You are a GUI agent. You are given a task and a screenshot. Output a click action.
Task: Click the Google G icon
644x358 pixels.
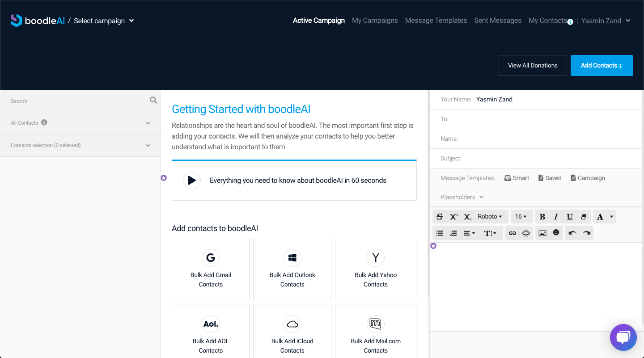pyautogui.click(x=211, y=257)
